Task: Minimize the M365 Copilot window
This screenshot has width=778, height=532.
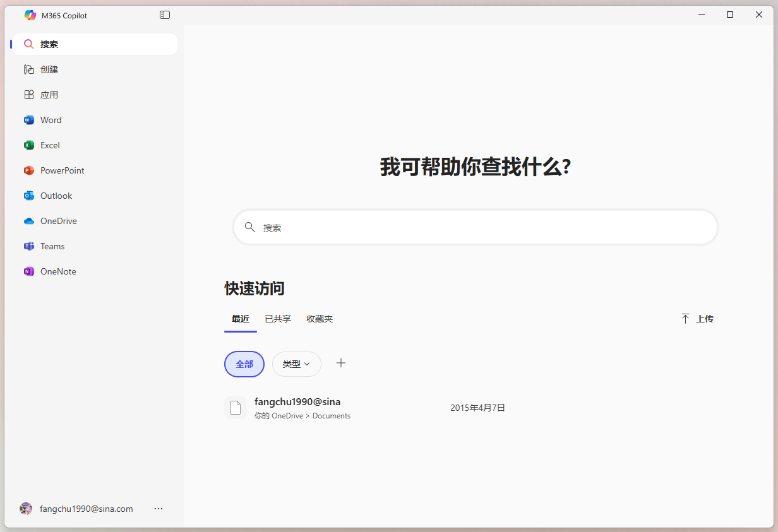Action: [701, 15]
